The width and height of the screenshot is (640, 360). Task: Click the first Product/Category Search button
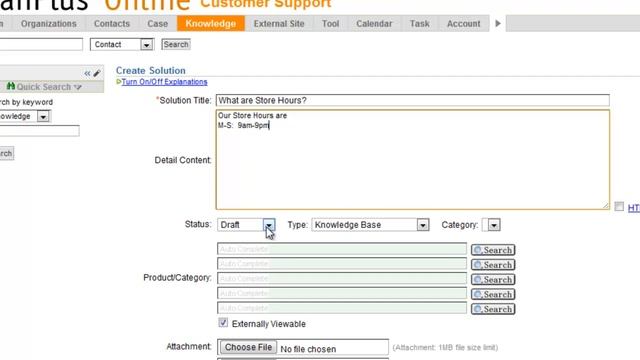tap(493, 250)
